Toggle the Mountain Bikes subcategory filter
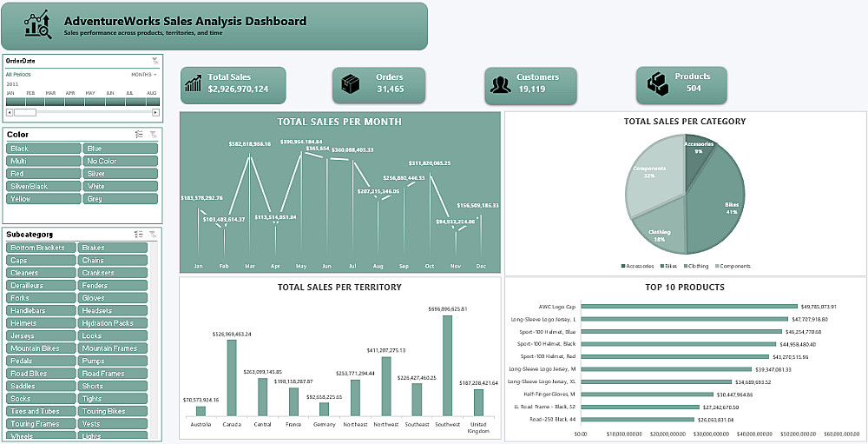Viewport: 868px width, 444px height. point(41,348)
